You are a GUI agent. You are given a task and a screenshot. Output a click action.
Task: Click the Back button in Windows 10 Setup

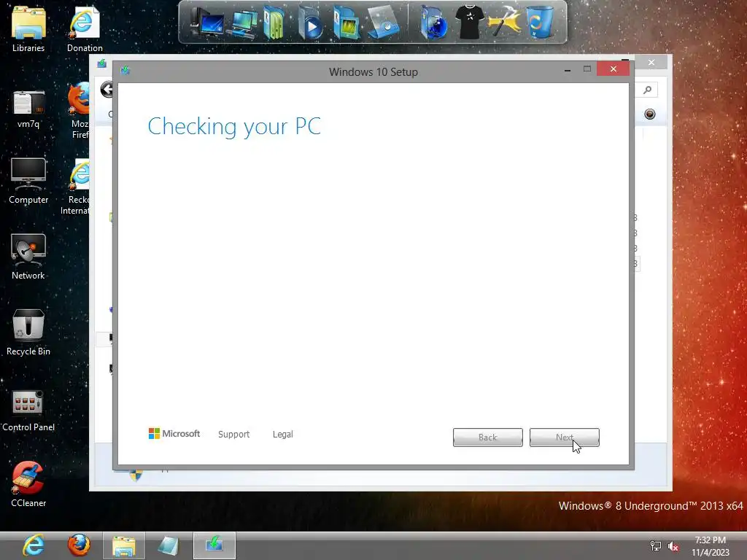tap(487, 437)
